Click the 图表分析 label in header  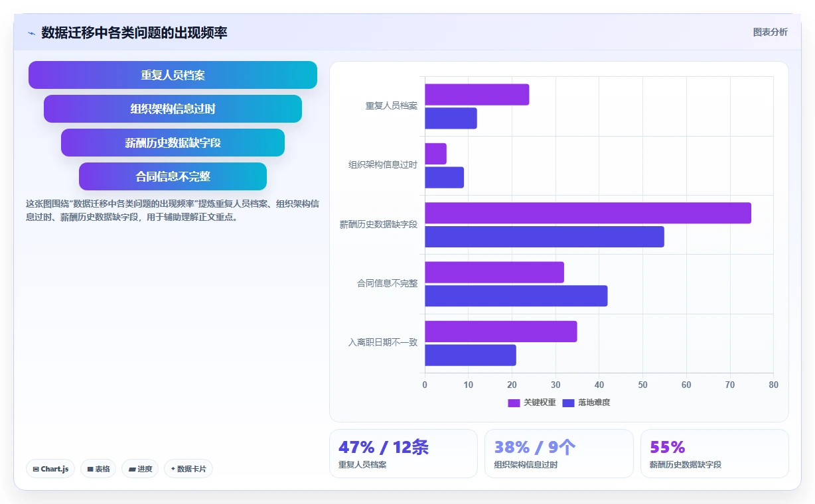coord(770,32)
